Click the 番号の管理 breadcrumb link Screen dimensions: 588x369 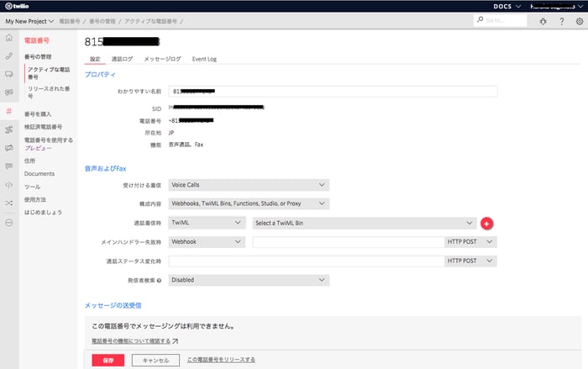pyautogui.click(x=102, y=21)
